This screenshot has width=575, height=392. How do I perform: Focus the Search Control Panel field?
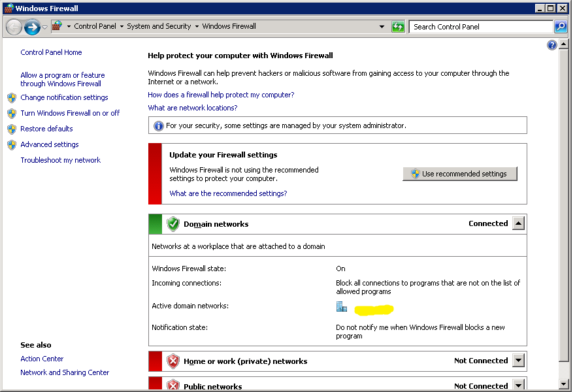pyautogui.click(x=480, y=27)
